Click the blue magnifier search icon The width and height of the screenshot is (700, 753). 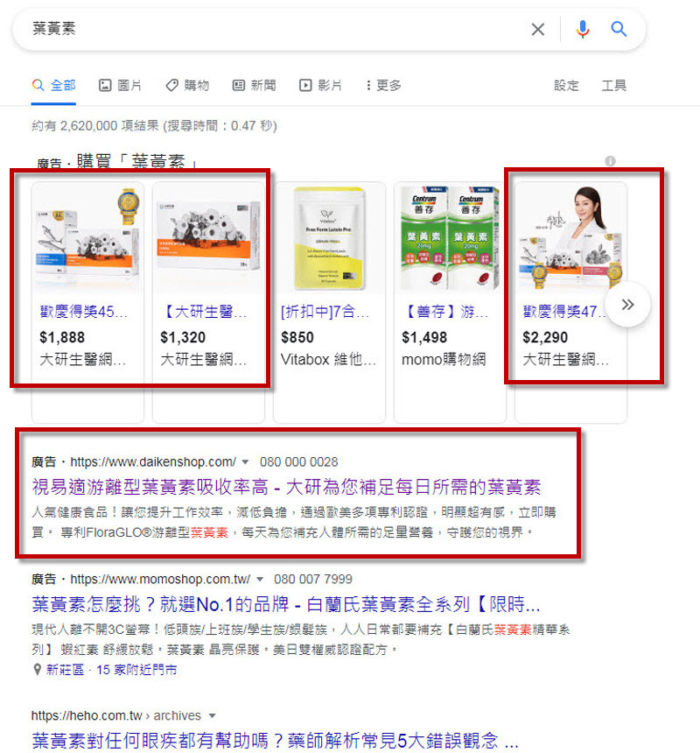tap(619, 29)
